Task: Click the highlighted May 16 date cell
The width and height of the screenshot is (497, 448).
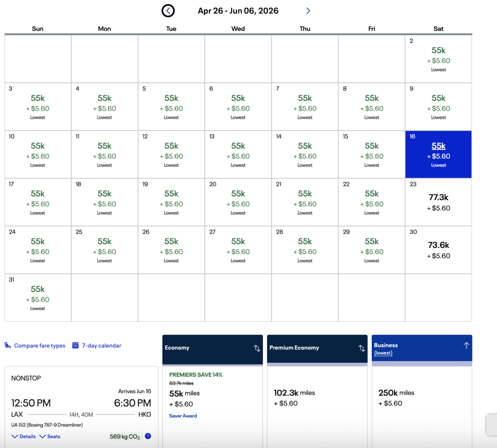Action: (x=438, y=154)
